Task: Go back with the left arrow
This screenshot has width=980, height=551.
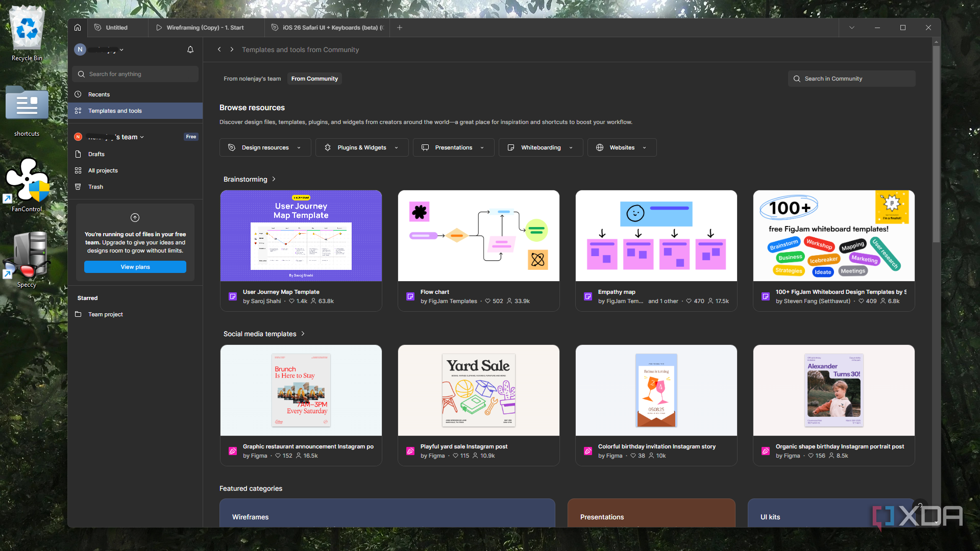Action: (x=219, y=49)
